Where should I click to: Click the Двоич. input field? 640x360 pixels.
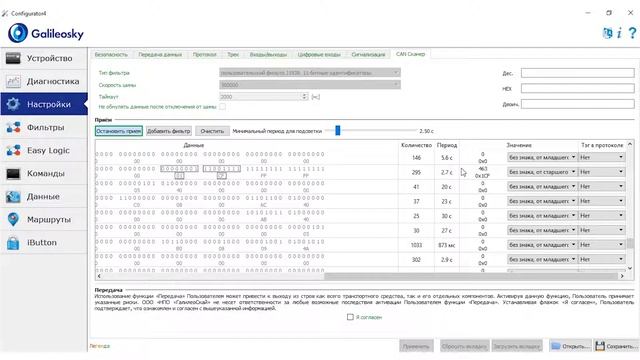pos(578,104)
